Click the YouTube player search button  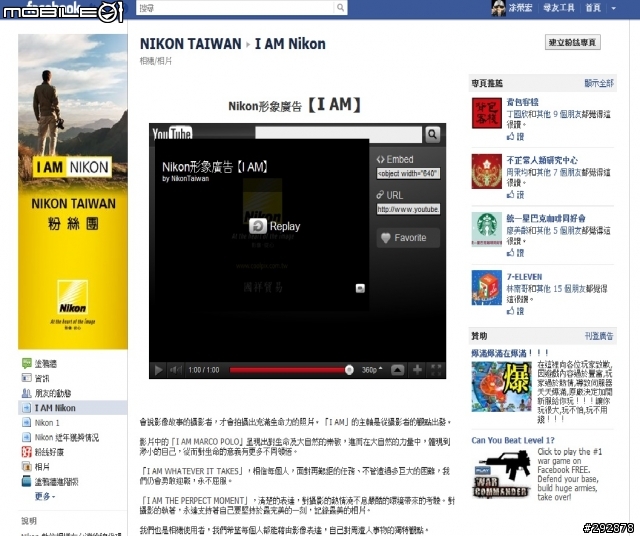click(432, 134)
